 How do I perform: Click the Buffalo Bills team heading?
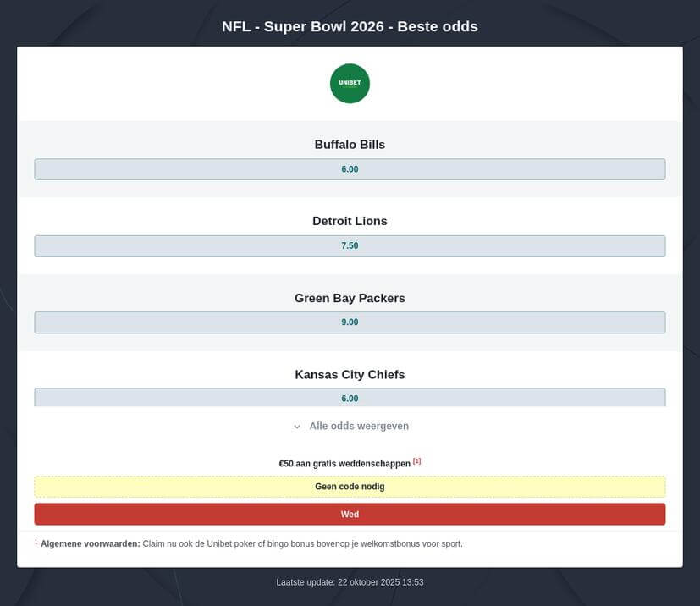(x=350, y=145)
